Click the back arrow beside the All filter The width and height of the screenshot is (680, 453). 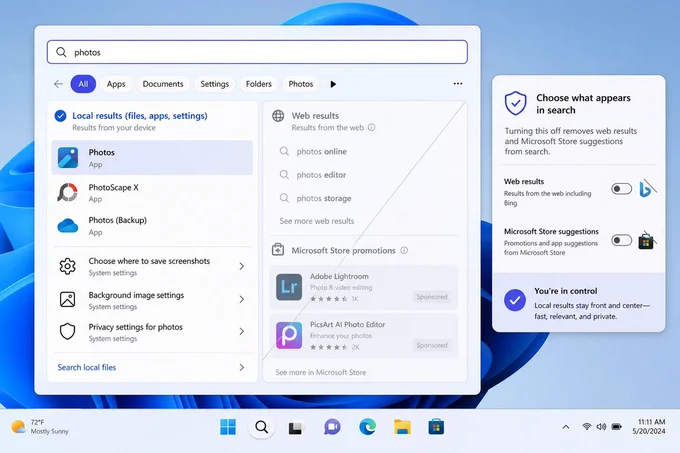coord(59,84)
